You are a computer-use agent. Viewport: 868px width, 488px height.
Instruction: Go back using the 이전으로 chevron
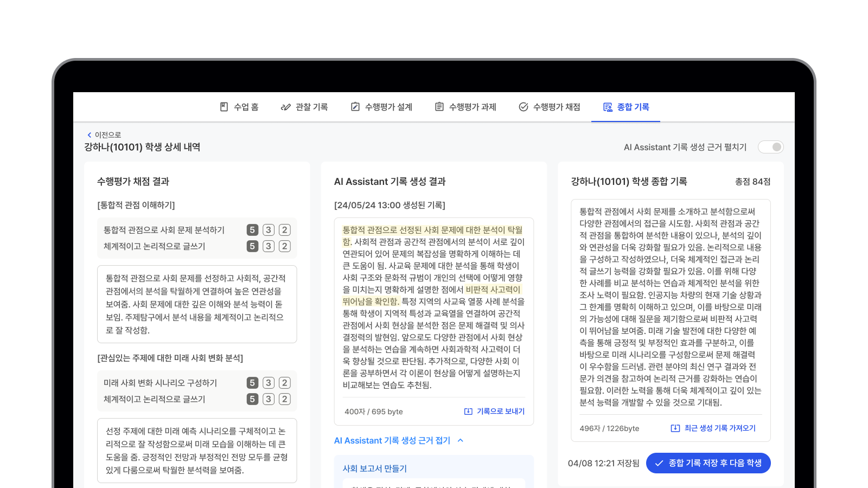(90, 135)
